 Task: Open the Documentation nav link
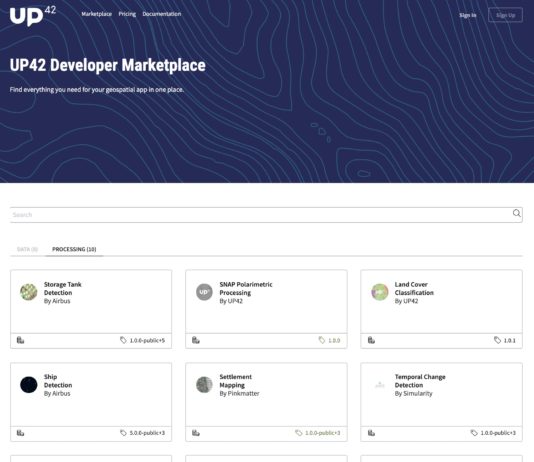[x=162, y=14]
